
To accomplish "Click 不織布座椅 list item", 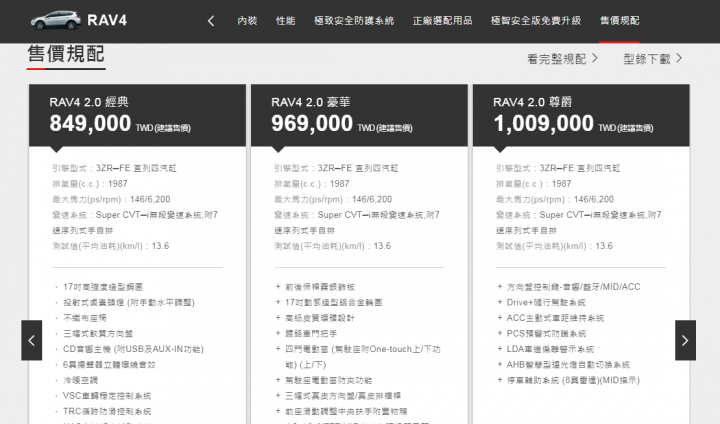I will point(84,318).
